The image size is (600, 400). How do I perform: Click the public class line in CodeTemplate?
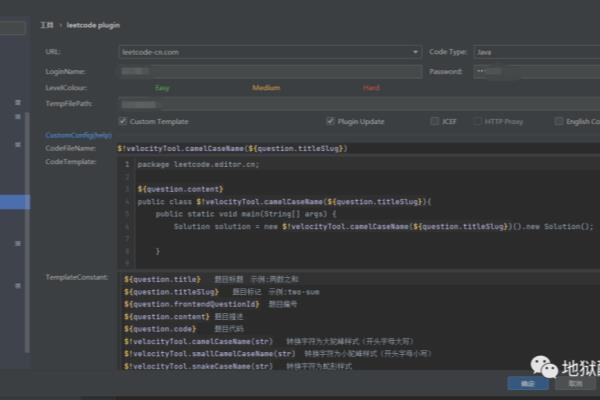pyautogui.click(x=284, y=202)
